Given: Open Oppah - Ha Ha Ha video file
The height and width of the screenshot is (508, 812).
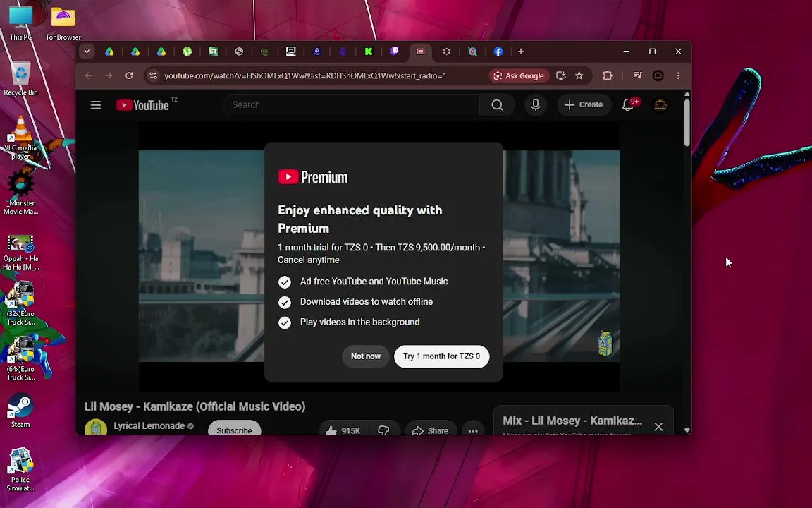Looking at the screenshot, I should coord(20,253).
